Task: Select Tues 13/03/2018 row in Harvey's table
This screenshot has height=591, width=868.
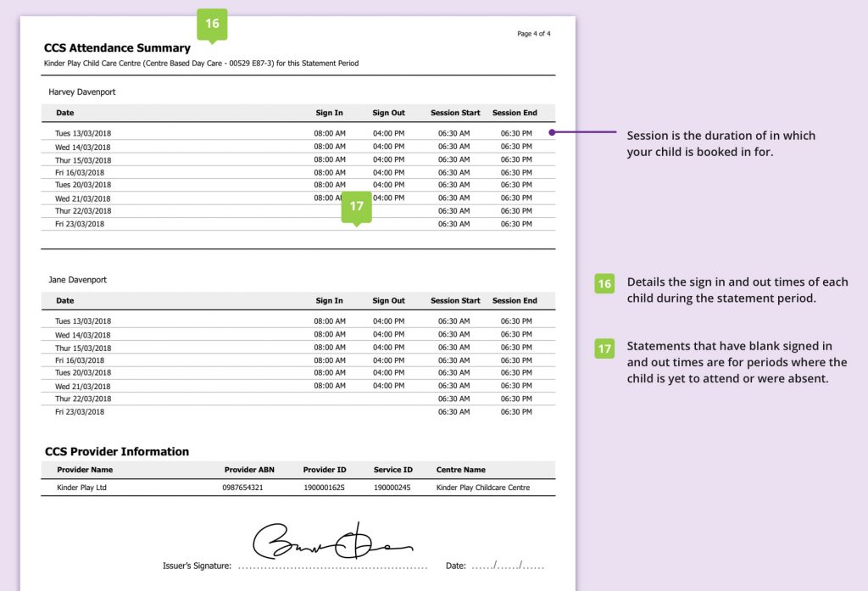Action: [83, 134]
